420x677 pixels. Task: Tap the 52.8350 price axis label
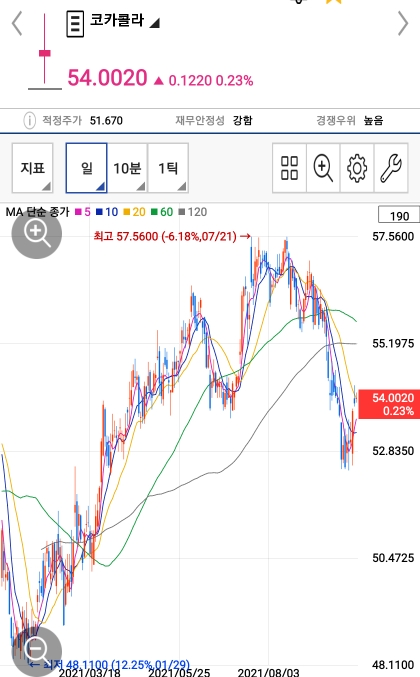coord(393,451)
